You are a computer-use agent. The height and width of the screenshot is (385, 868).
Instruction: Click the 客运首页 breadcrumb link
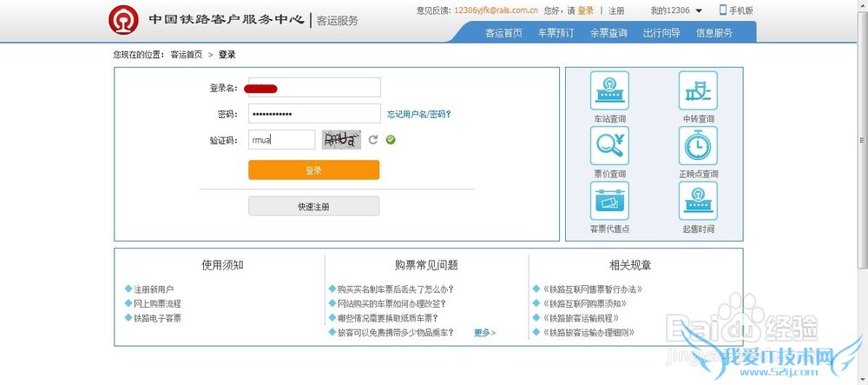(187, 54)
